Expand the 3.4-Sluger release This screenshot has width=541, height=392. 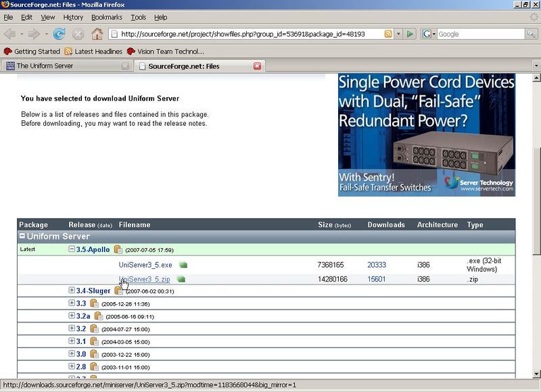(x=72, y=290)
